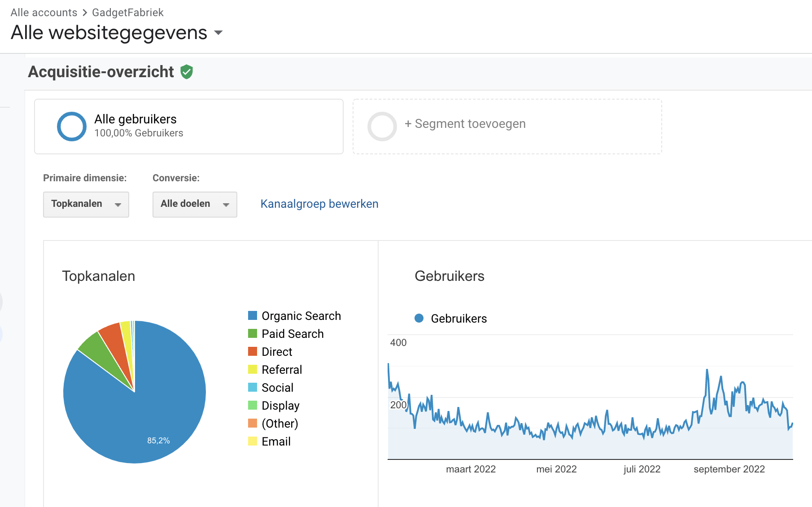The width and height of the screenshot is (812, 507).
Task: Click the Gebruikers chart heading
Action: pyautogui.click(x=450, y=276)
